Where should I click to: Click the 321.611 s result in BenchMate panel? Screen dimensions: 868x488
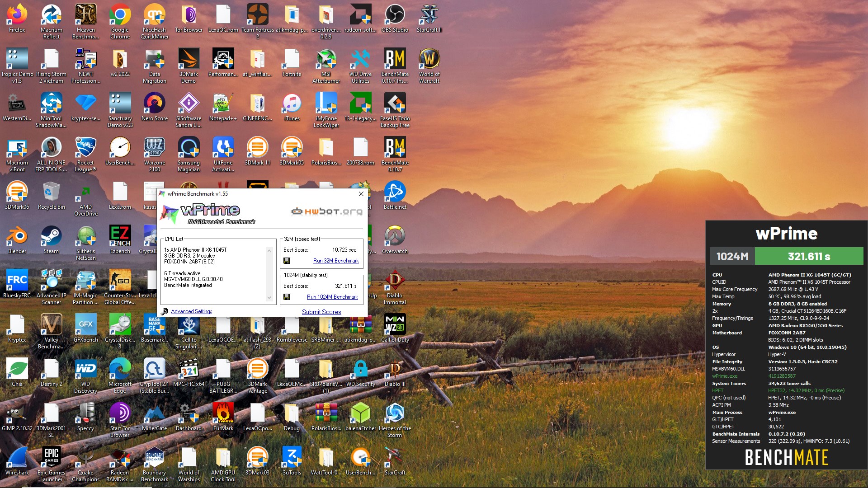coord(809,256)
